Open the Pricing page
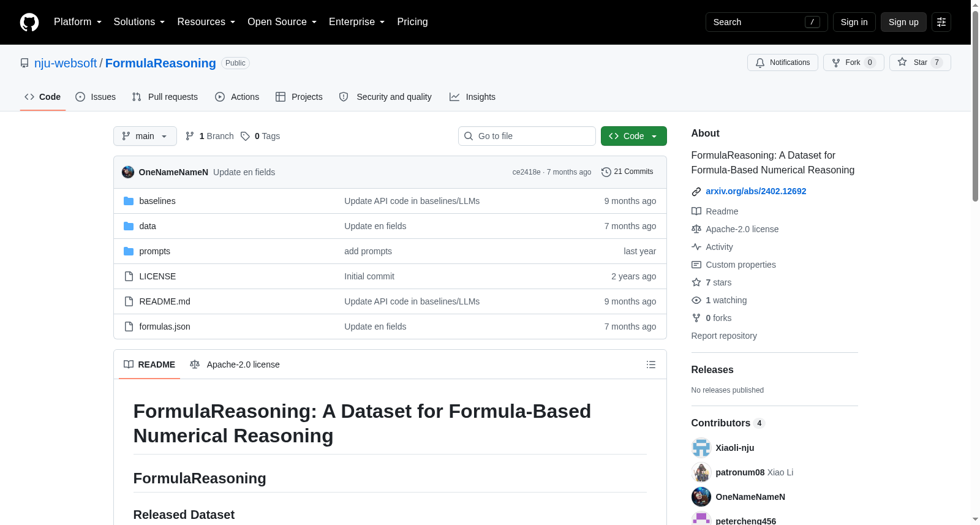 click(412, 22)
